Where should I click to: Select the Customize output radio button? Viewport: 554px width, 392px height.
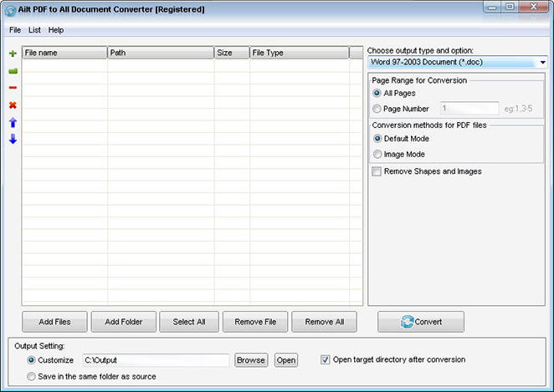point(31,360)
